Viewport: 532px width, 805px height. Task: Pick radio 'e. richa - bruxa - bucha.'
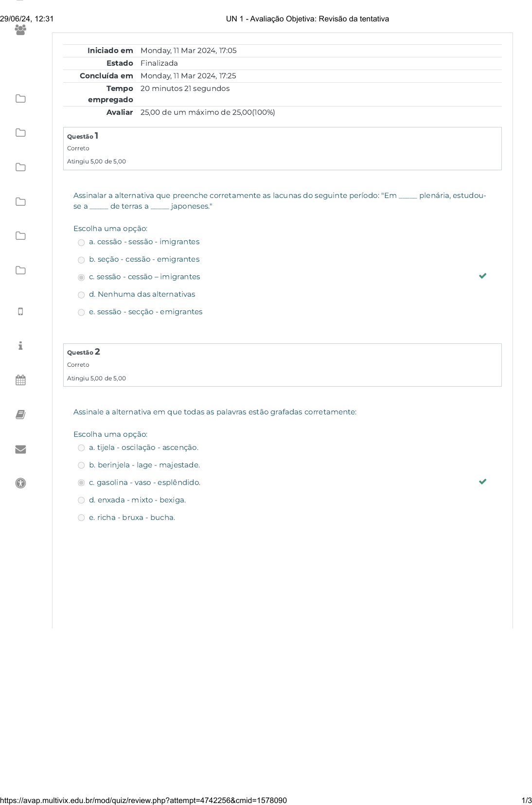(x=81, y=518)
